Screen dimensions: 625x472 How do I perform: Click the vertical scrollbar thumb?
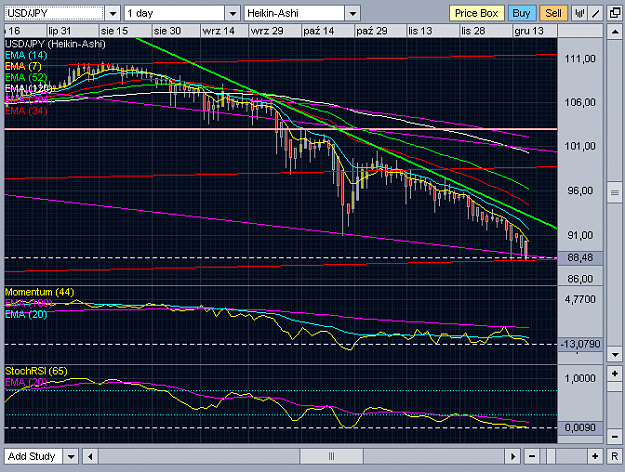pos(614,192)
